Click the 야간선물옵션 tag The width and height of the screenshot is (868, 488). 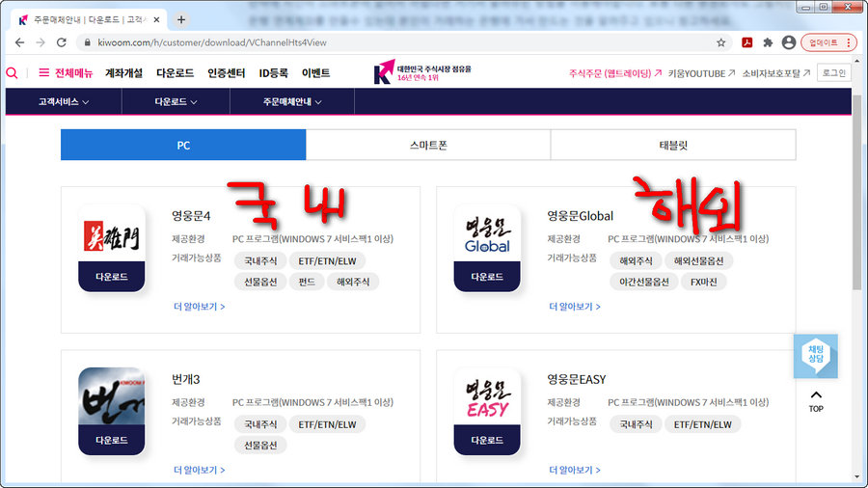pos(644,282)
